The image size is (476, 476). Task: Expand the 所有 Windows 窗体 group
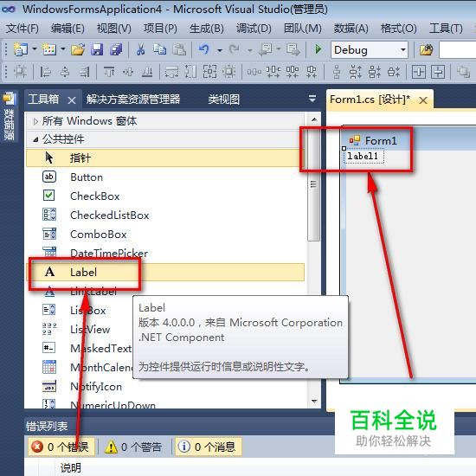click(35, 121)
